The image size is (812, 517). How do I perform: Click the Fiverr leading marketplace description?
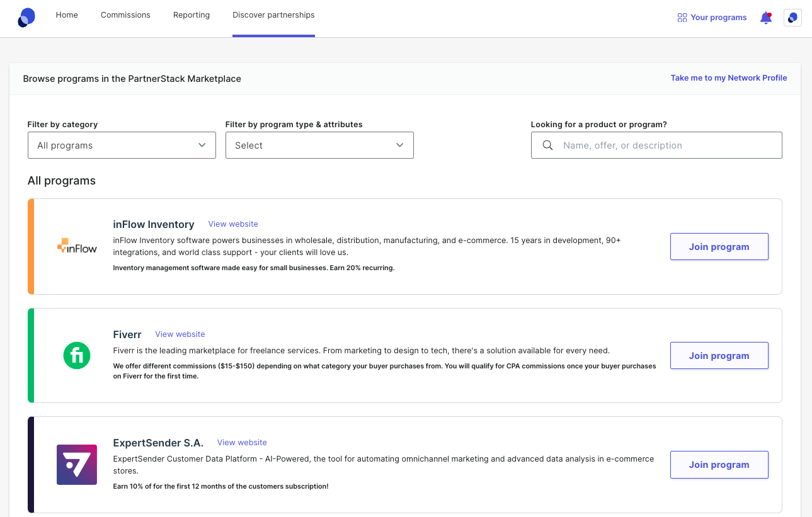(x=362, y=350)
